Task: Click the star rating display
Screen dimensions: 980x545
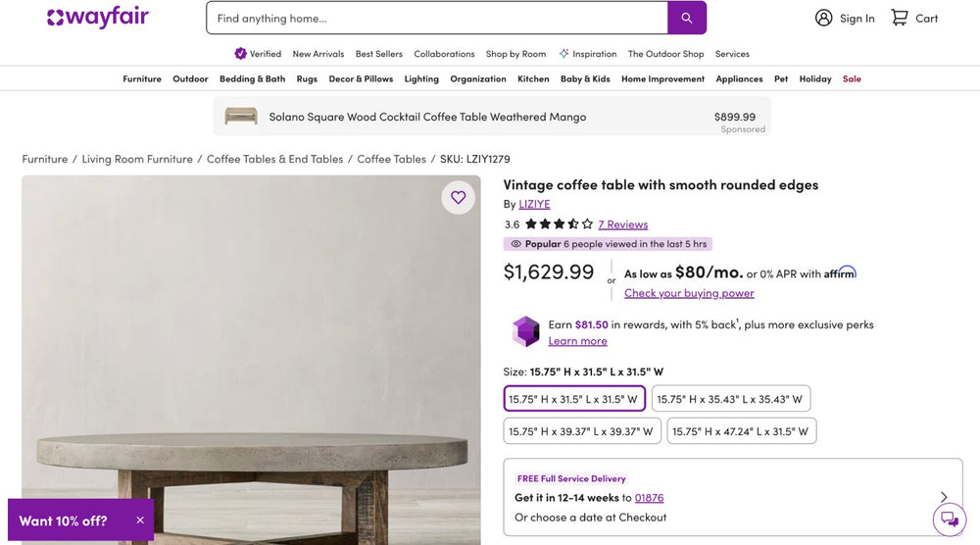Action: (x=559, y=224)
